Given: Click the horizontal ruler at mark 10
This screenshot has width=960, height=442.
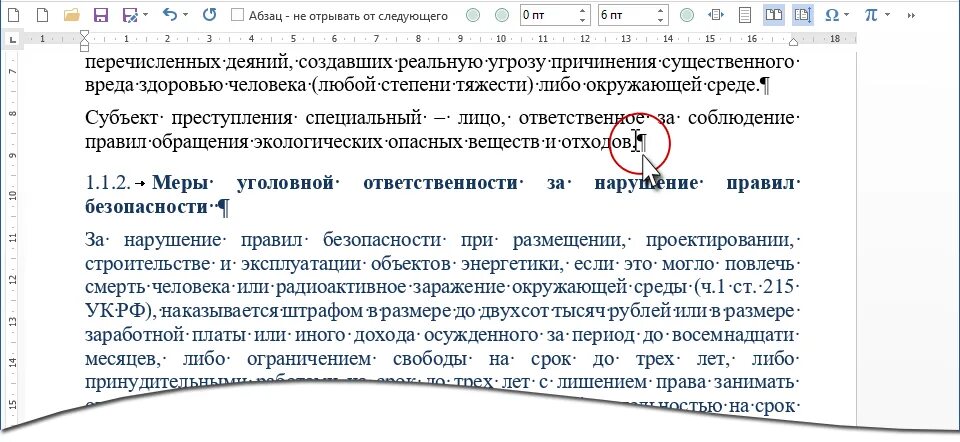Looking at the screenshot, I should pos(500,39).
